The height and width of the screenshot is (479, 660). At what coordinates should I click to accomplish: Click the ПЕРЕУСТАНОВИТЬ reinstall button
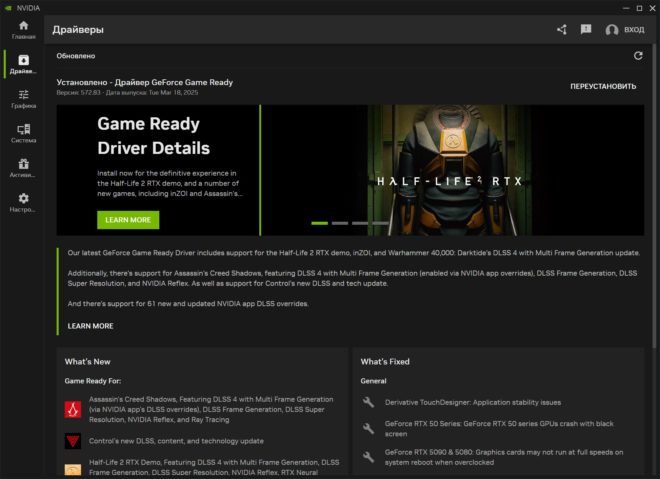[603, 86]
